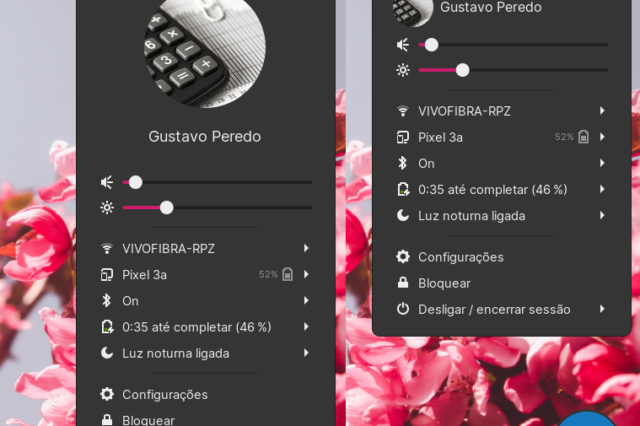Expand the VIVOFIBRA-RPZ submenu arrow in the right panel

point(602,111)
